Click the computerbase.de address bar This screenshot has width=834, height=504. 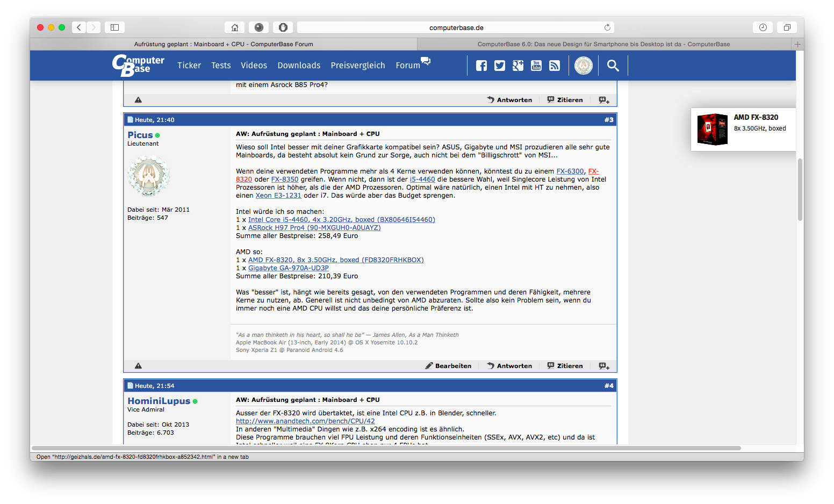[x=456, y=27]
